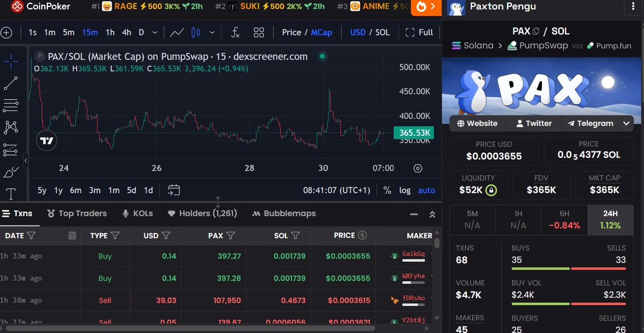Viewport: 644px width, 333px height.
Task: Click the TradingView logo on chart
Action: [46, 141]
